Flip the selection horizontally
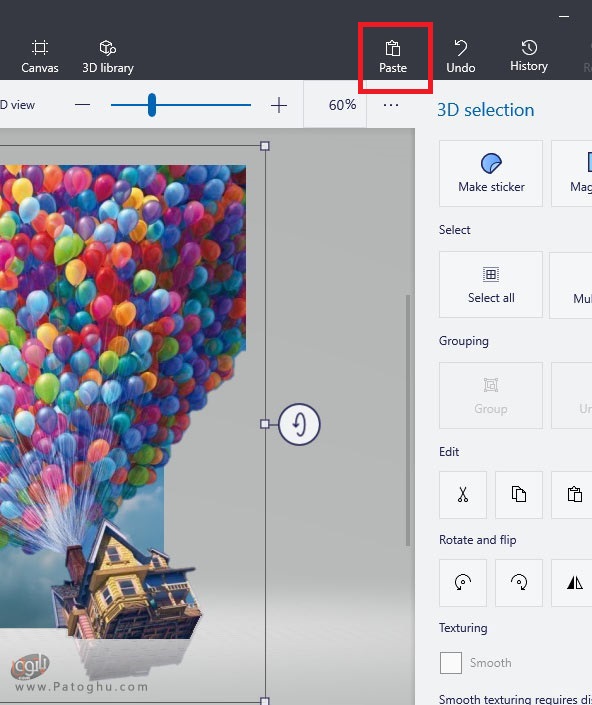The width and height of the screenshot is (592, 705). click(574, 583)
